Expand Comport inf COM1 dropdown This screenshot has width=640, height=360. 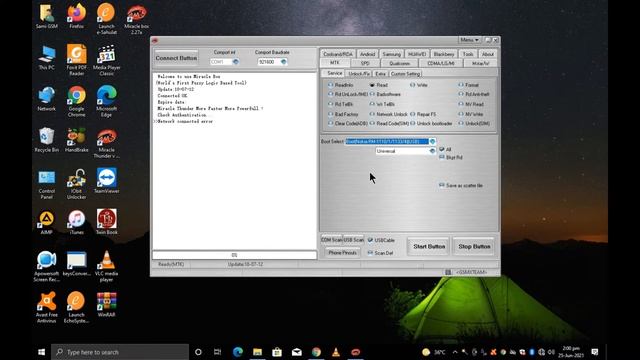pyautogui.click(x=236, y=62)
